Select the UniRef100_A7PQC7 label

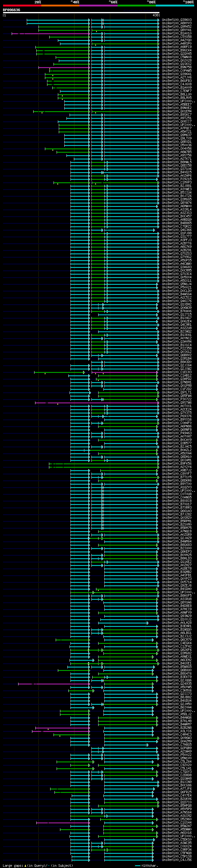click(x=177, y=128)
